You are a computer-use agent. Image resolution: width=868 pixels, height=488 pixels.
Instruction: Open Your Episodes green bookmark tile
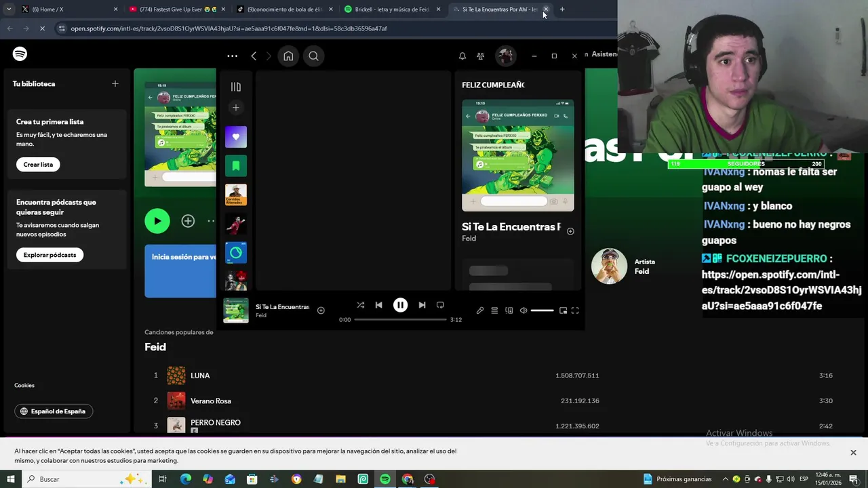[x=236, y=165]
